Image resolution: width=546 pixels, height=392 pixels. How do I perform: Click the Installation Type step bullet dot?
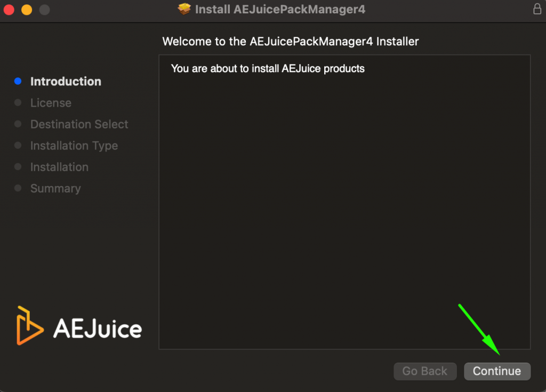point(18,145)
